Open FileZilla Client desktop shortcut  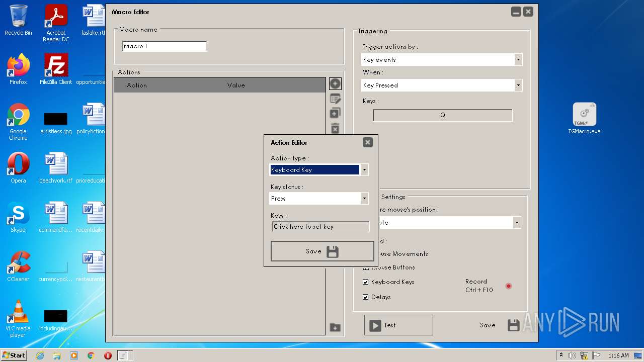coord(56,69)
